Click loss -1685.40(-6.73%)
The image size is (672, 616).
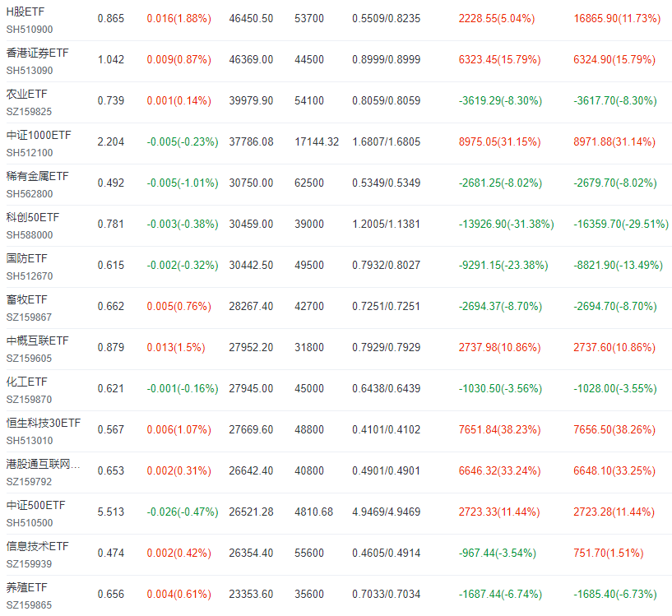[615, 595]
